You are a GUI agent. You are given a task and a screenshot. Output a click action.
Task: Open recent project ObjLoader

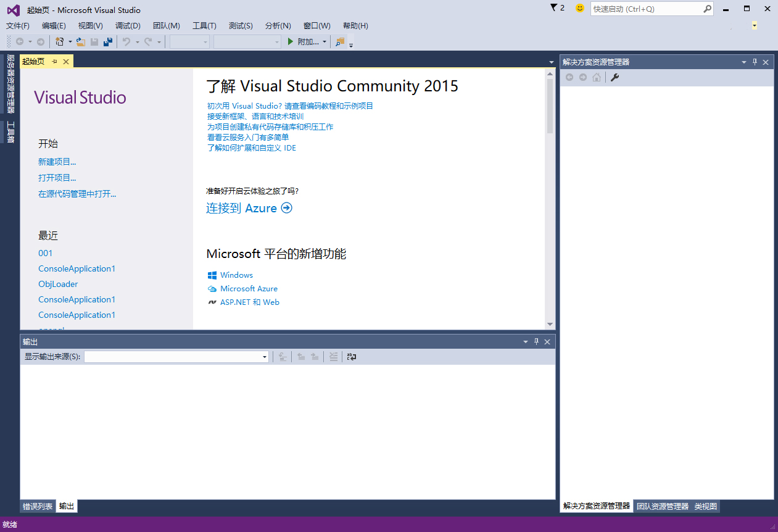pos(58,284)
